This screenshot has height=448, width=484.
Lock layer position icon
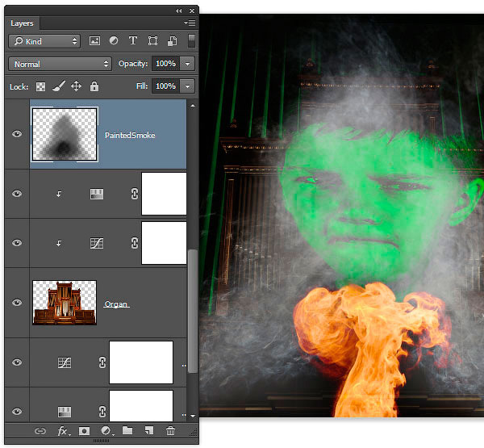coord(77,86)
